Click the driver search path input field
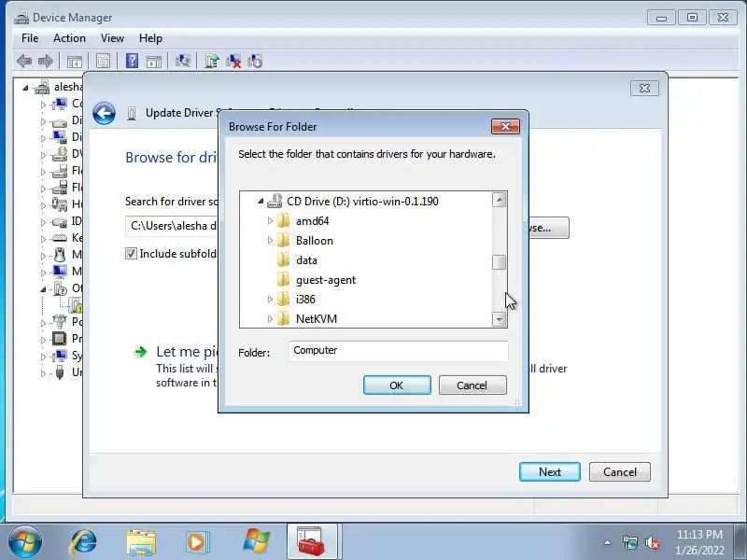This screenshot has width=747, height=560. tap(172, 226)
